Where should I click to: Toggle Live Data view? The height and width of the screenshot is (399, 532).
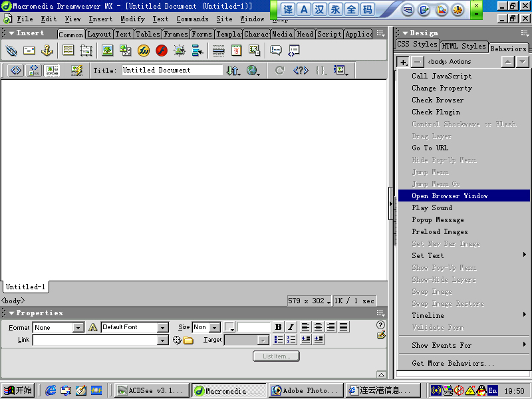click(76, 70)
